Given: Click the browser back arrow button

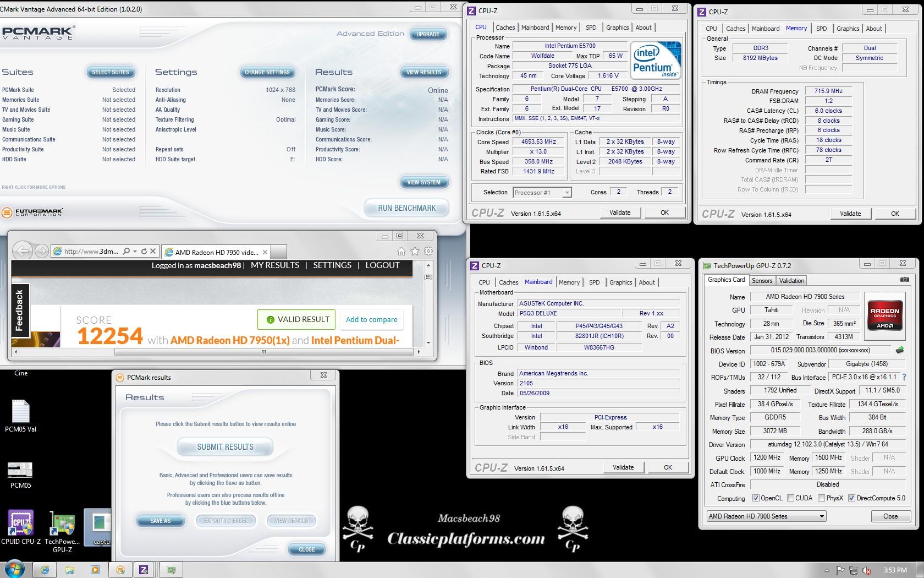Looking at the screenshot, I should (22, 251).
